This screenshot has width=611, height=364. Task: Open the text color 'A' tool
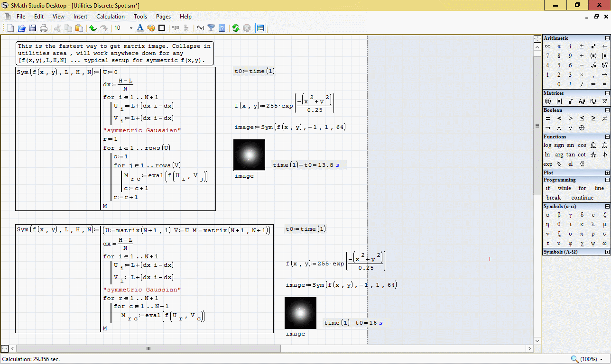pyautogui.click(x=140, y=28)
